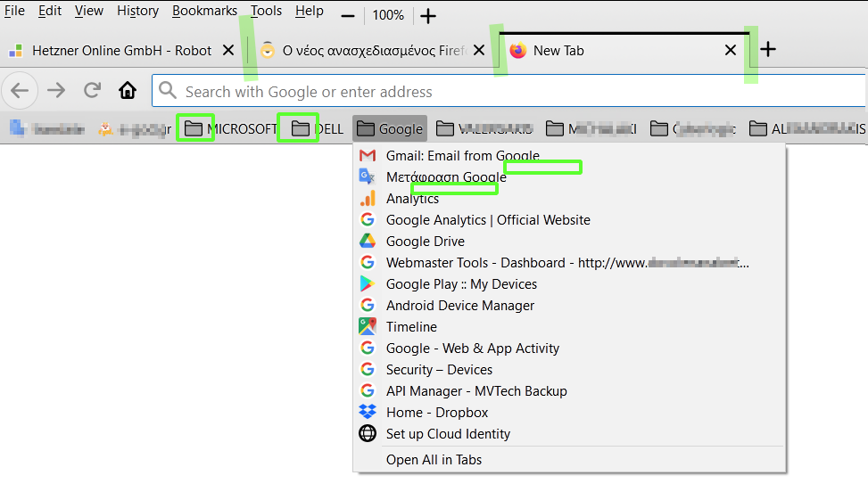Select the New Tab tab

click(624, 50)
